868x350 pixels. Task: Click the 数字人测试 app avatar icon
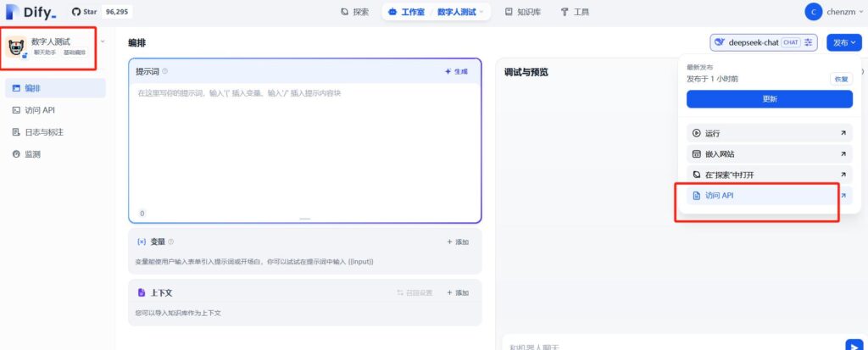pos(16,47)
